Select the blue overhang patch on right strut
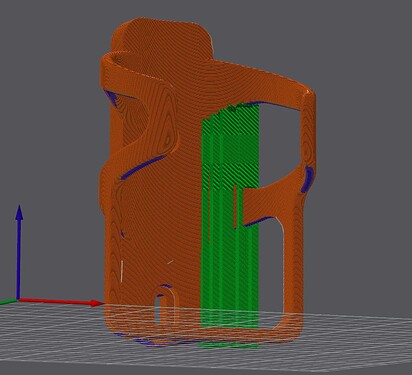Screen dimensions: 412x375 (x=307, y=179)
